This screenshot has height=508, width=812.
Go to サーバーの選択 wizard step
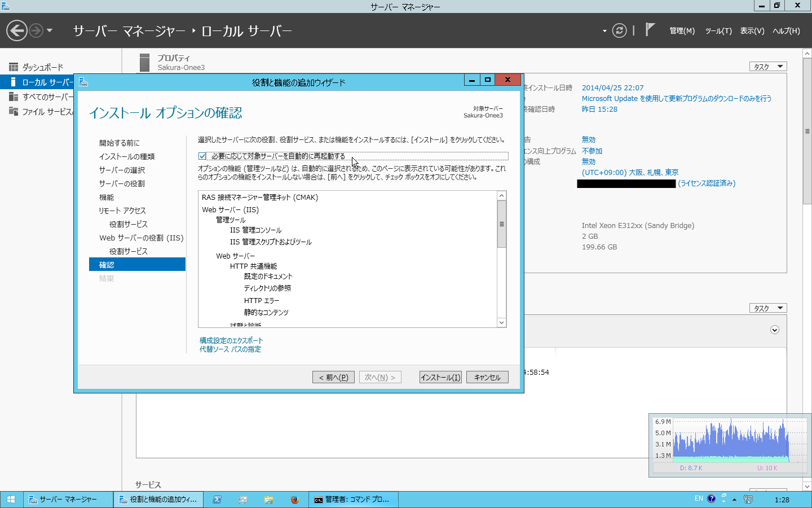122,170
